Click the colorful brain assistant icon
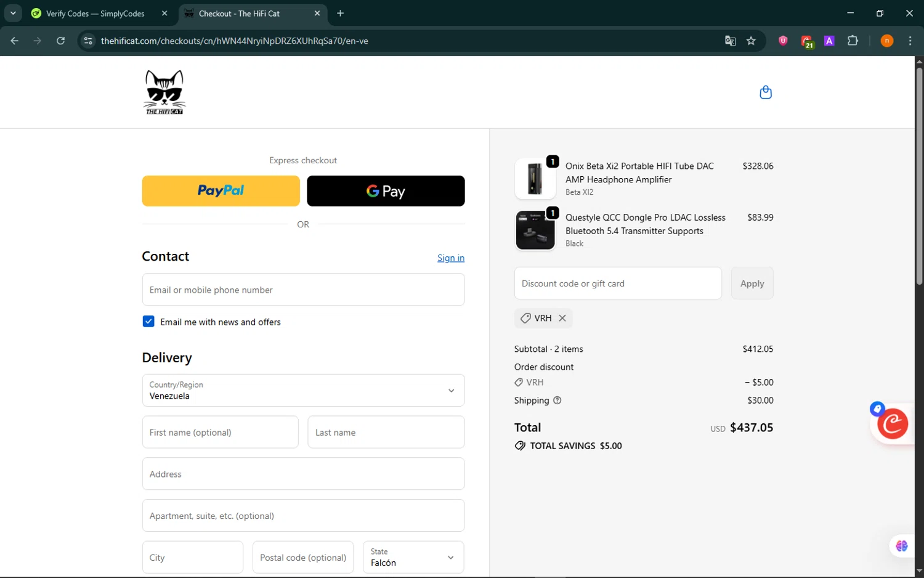 tap(902, 546)
